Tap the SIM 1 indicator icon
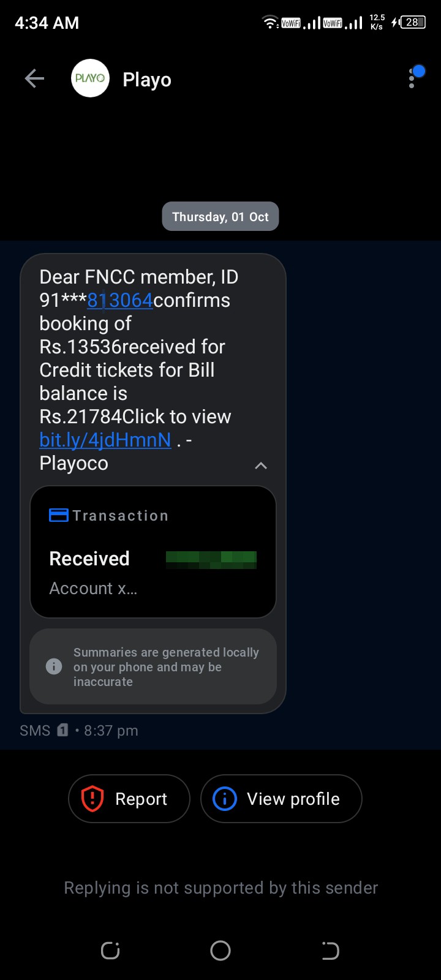The height and width of the screenshot is (980, 441). [x=62, y=730]
